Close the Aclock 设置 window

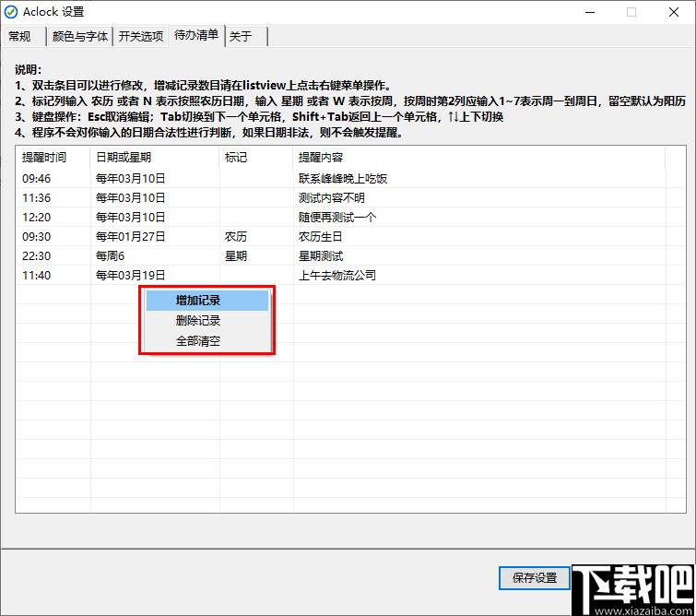673,12
